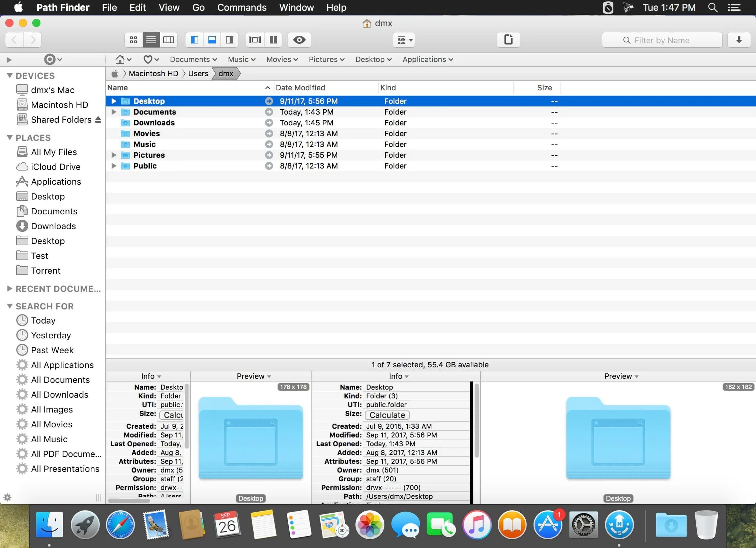Viewport: 756px width, 548px height.
Task: Open the Documents bookmark dropdown
Action: pyautogui.click(x=194, y=59)
